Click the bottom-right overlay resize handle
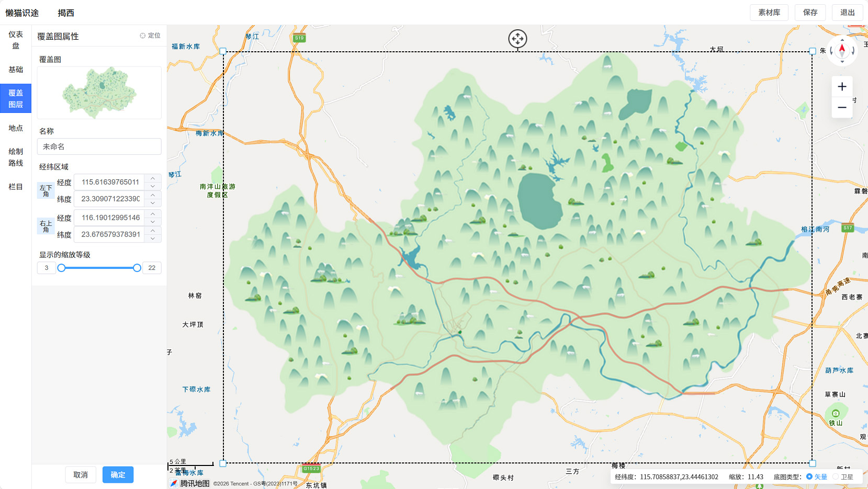Viewport: 868px width, 489px height. point(813,463)
